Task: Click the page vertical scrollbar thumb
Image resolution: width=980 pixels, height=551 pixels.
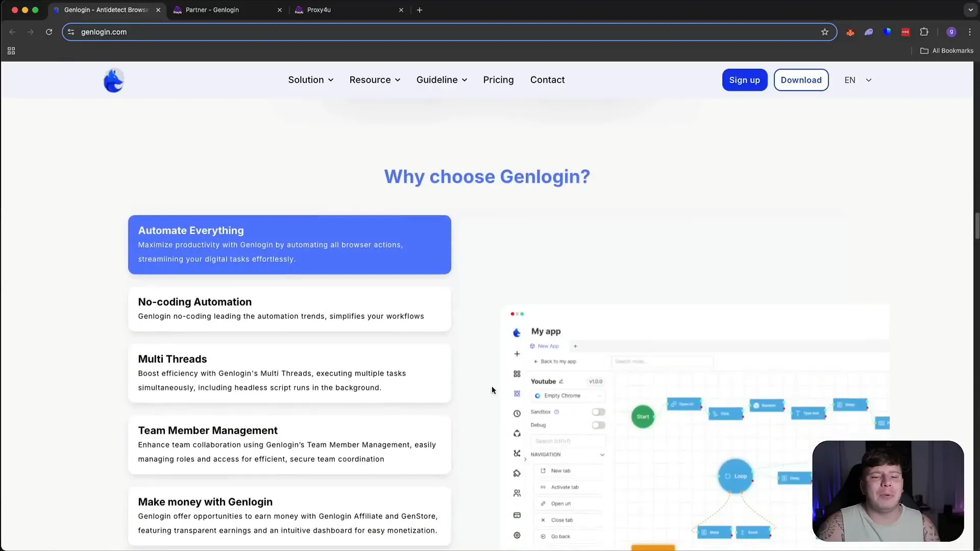Action: click(x=977, y=226)
